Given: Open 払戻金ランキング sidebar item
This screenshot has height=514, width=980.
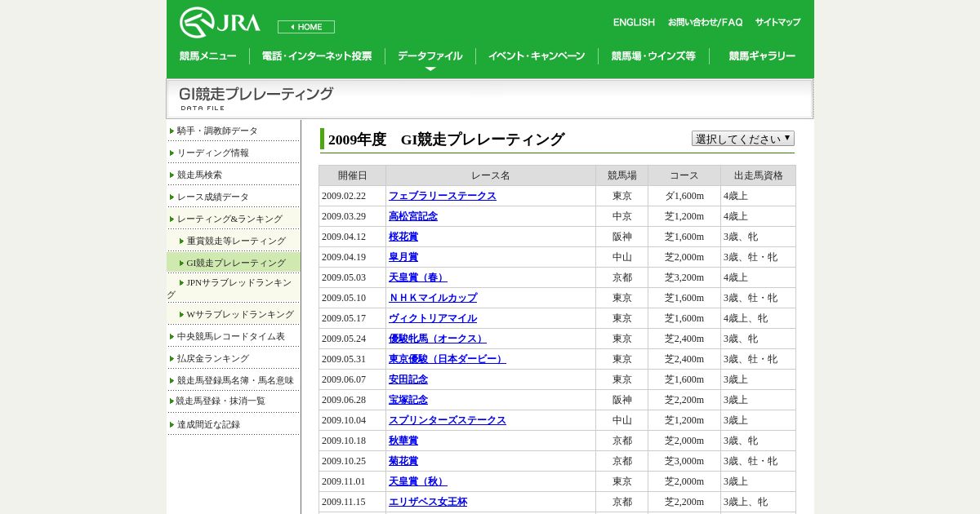Looking at the screenshot, I should click(213, 358).
